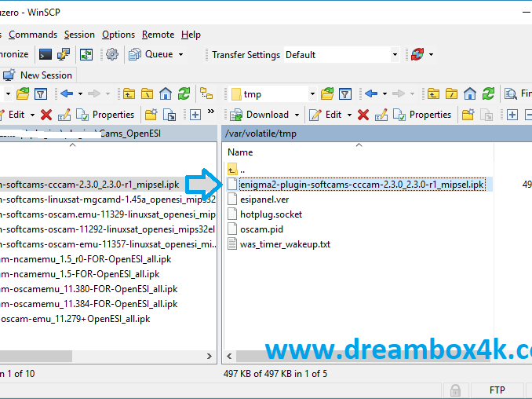Open Preferences gear icon

pyautogui.click(x=112, y=54)
